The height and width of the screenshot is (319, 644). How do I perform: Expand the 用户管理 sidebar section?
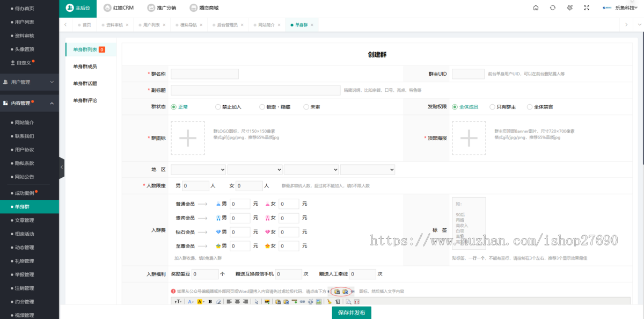tap(30, 82)
